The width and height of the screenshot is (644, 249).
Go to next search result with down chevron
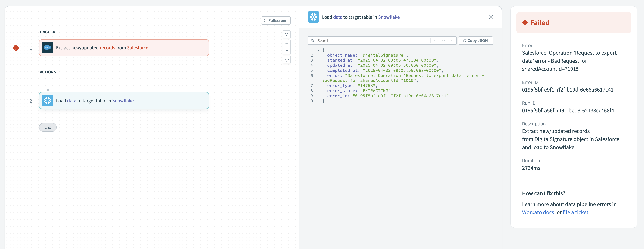pyautogui.click(x=444, y=41)
